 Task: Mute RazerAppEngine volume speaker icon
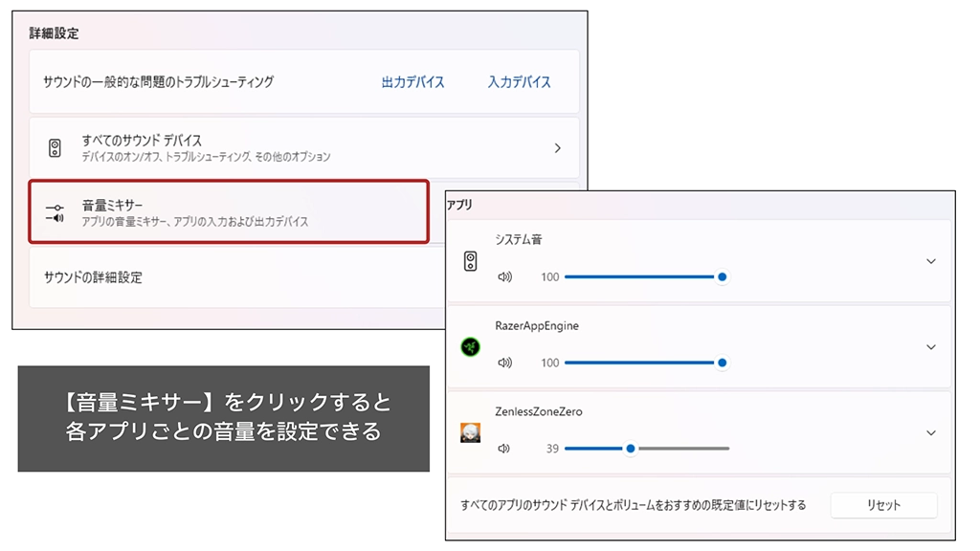504,364
